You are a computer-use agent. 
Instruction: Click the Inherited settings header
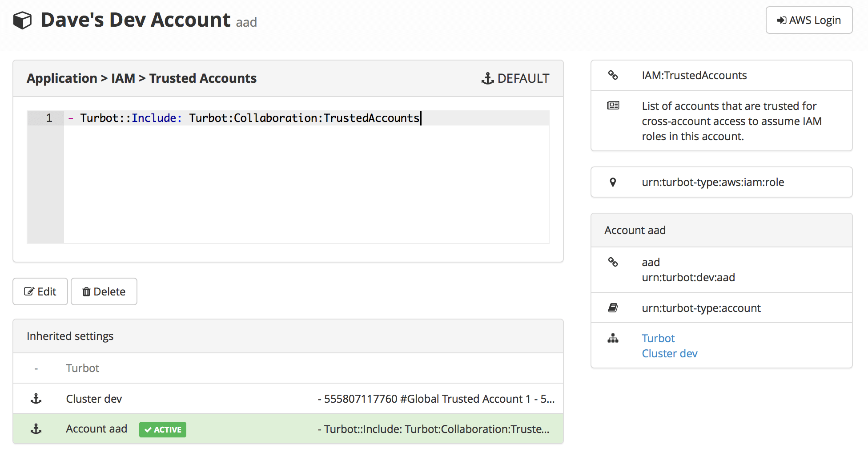[x=288, y=336]
